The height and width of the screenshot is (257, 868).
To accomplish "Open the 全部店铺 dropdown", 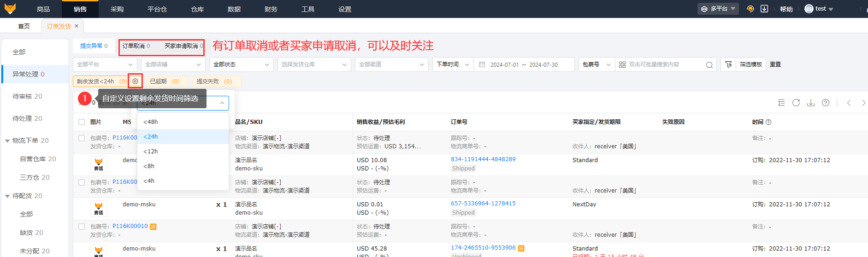I will 173,64.
